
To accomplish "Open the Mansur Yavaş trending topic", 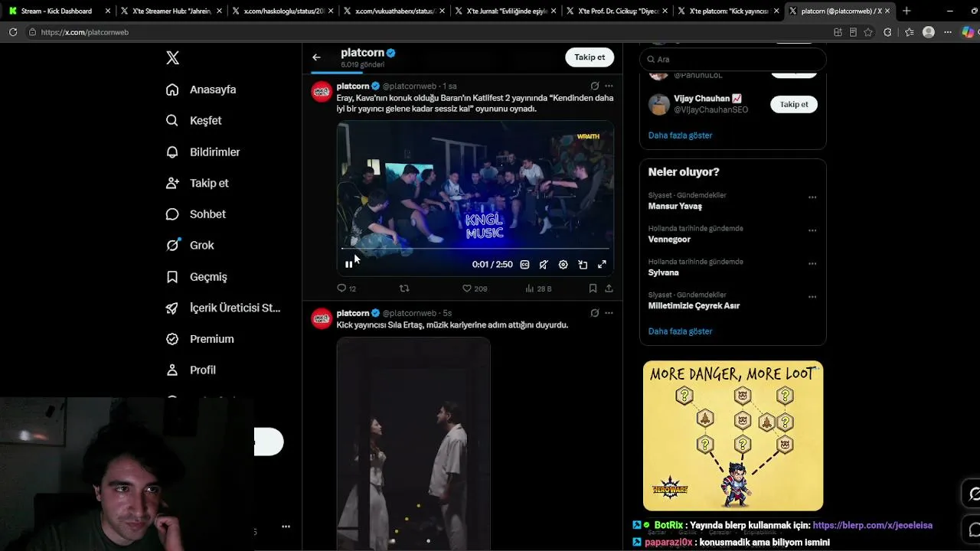I will click(x=675, y=207).
